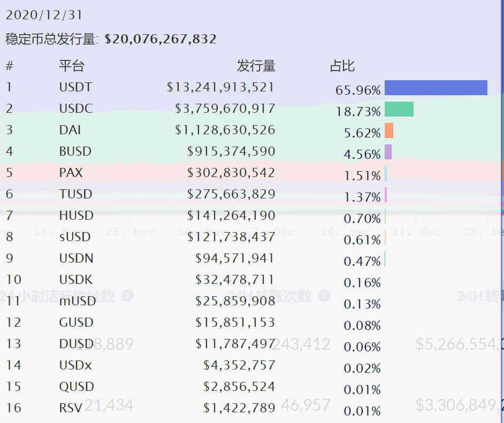Select the DUSD platform name
Image resolution: width=504 pixels, height=423 pixels.
[x=76, y=344]
